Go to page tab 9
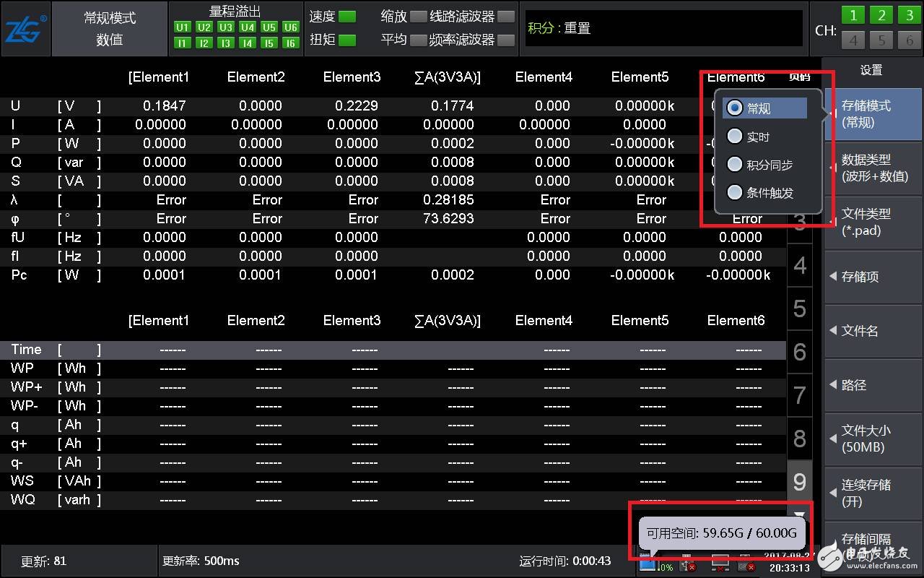 tap(799, 482)
